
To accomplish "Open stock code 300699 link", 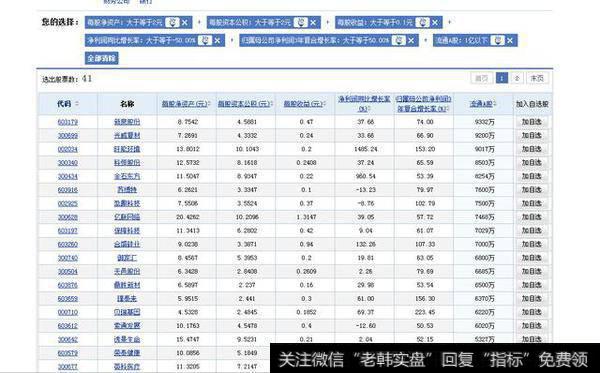I will [x=68, y=136].
